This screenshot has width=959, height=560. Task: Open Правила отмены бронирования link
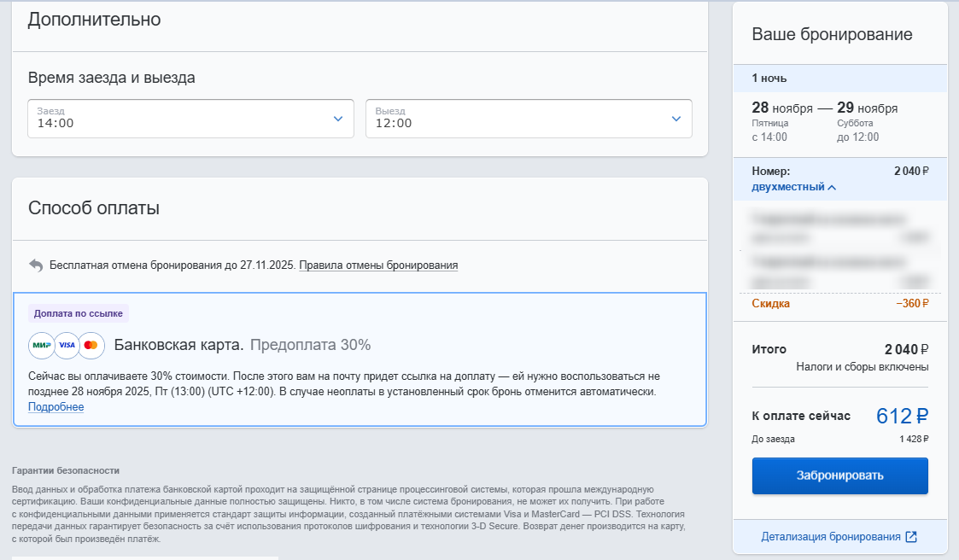(x=378, y=265)
